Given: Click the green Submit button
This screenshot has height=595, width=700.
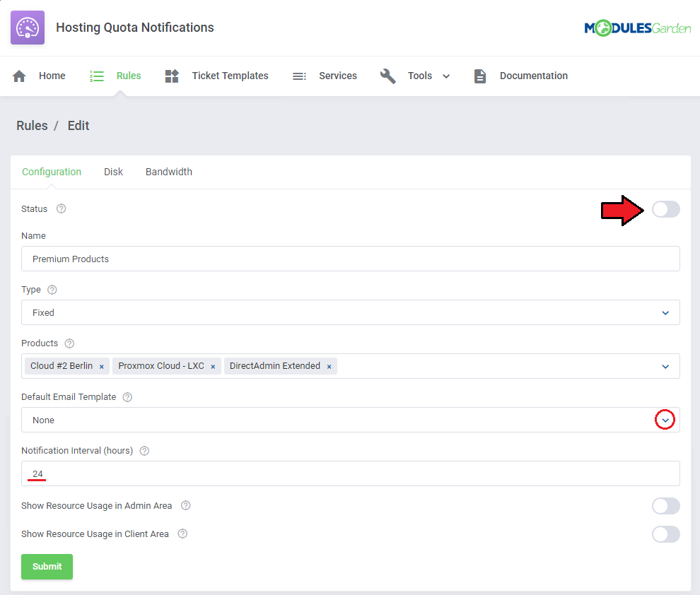Looking at the screenshot, I should click(x=47, y=567).
